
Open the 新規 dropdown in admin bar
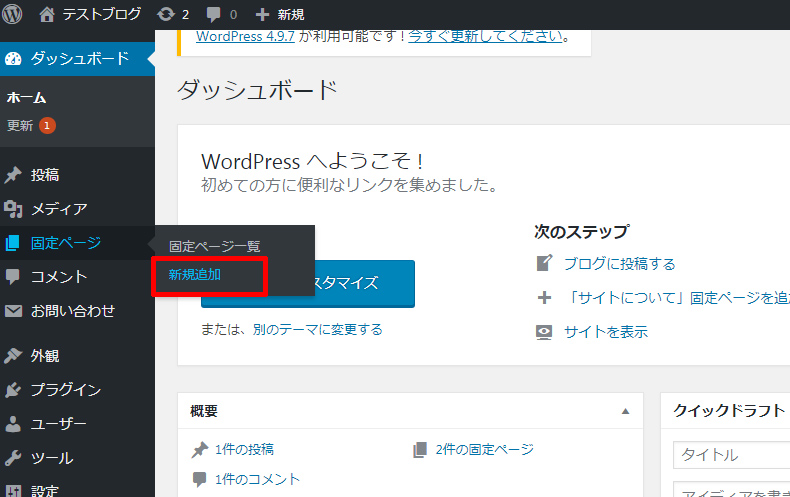tap(280, 15)
